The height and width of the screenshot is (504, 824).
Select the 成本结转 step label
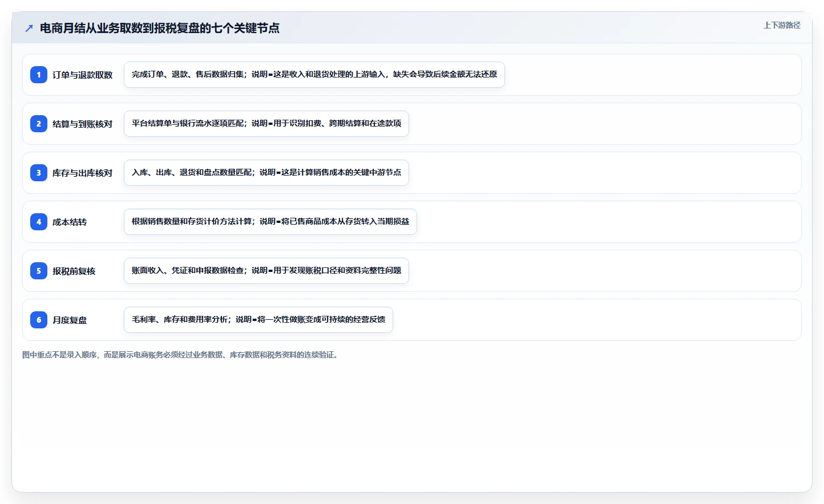[x=70, y=222]
